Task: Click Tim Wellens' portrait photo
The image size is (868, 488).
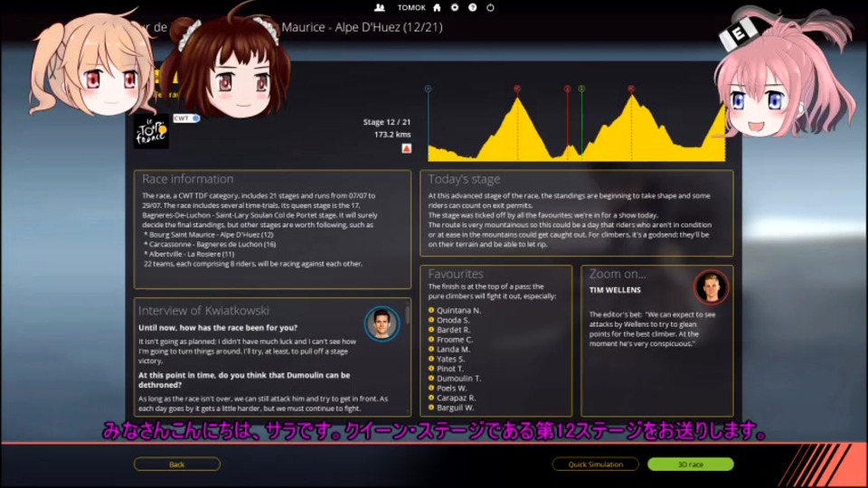Action: [711, 286]
